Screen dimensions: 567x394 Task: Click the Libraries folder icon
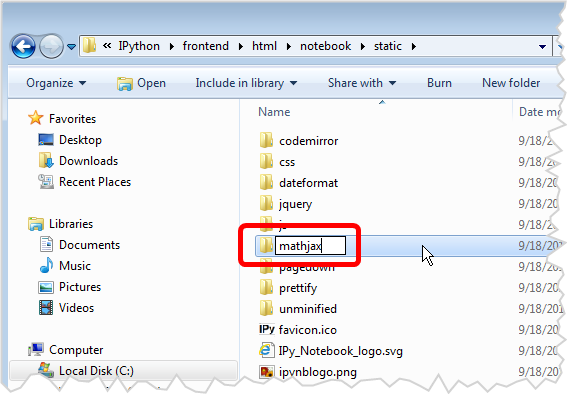36,224
